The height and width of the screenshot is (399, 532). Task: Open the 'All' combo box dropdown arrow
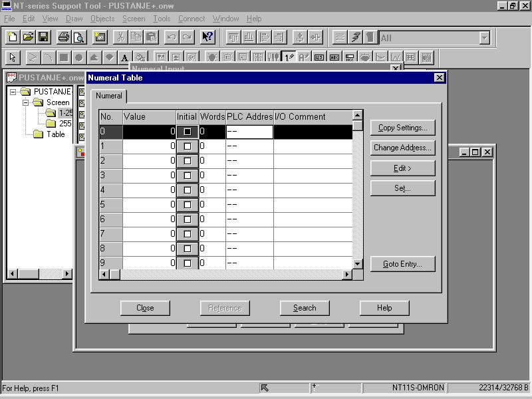[x=485, y=38]
